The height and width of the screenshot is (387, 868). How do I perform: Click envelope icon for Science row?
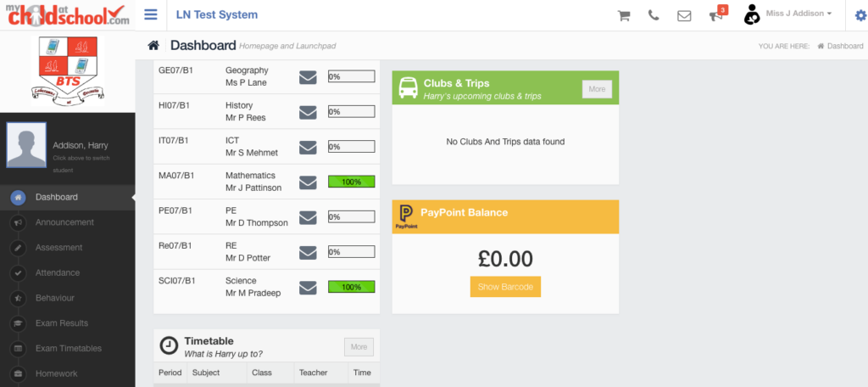(308, 288)
